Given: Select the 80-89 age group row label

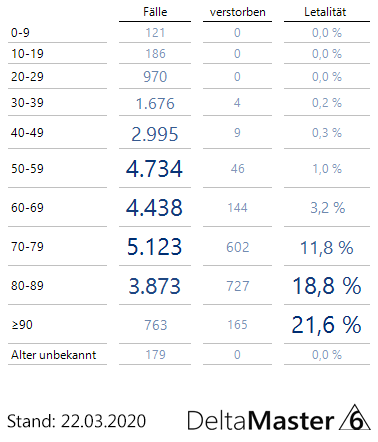Looking at the screenshot, I should tap(27, 286).
